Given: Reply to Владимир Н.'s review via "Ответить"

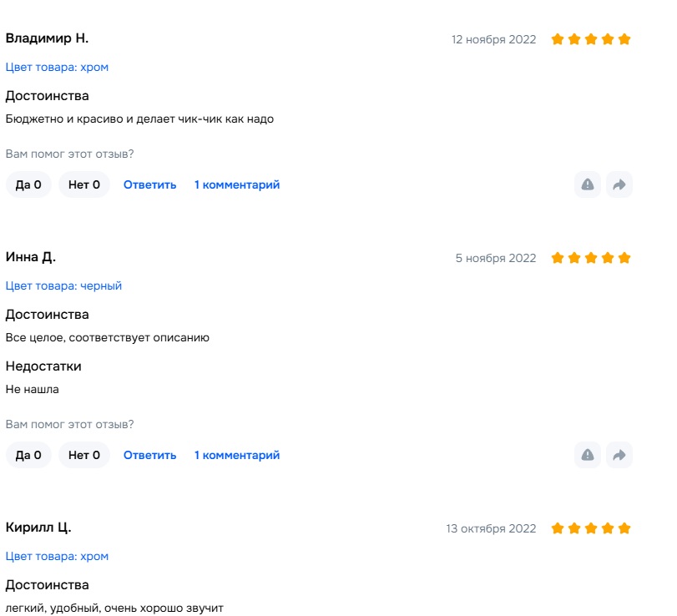Looking at the screenshot, I should click(x=150, y=184).
